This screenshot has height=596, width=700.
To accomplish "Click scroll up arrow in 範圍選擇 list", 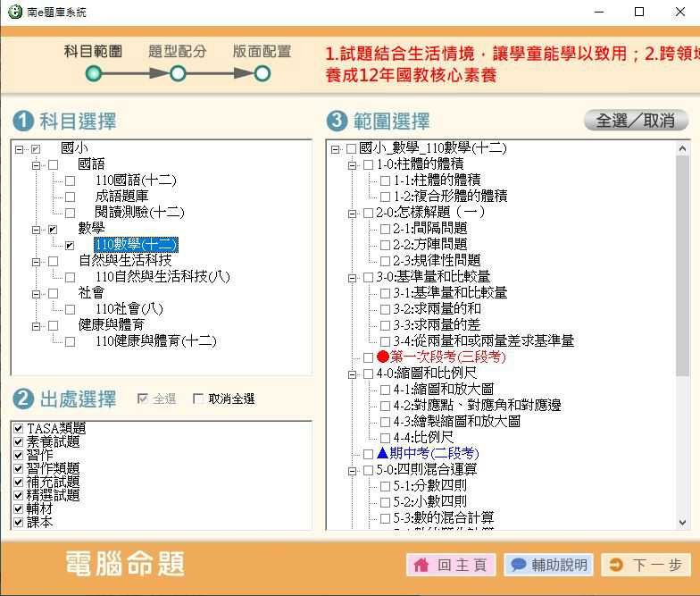I will [682, 148].
